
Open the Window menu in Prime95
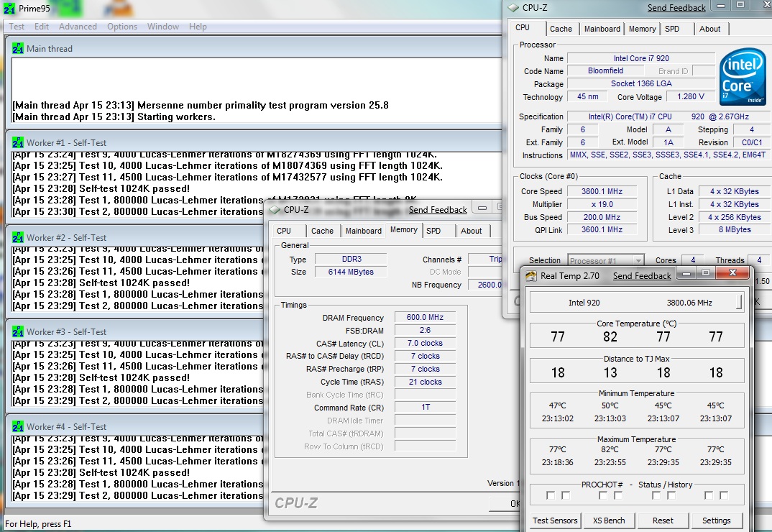[163, 27]
